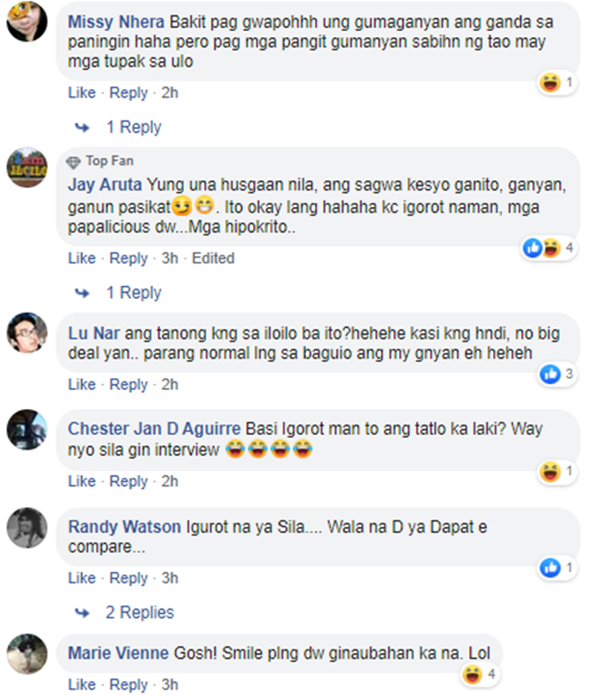Open Missy Nhera's profile name link
Viewport: 613px width, 700px height.
(116, 22)
